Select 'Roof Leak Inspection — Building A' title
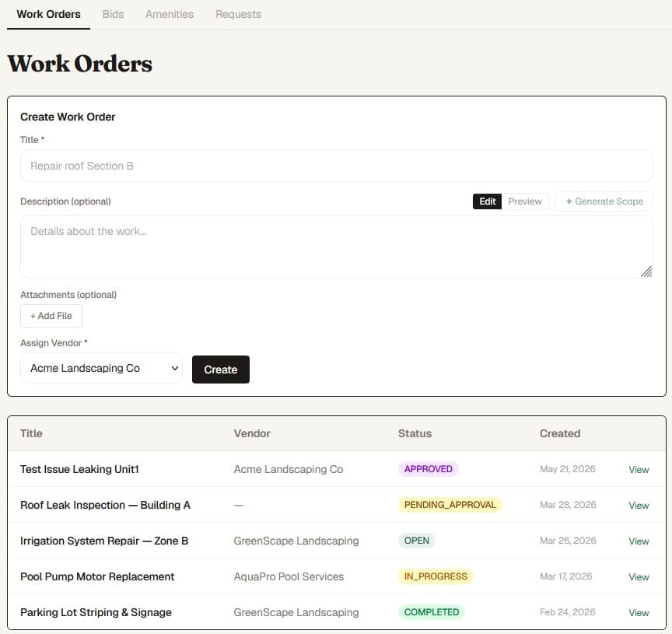This screenshot has height=634, width=672. (106, 505)
